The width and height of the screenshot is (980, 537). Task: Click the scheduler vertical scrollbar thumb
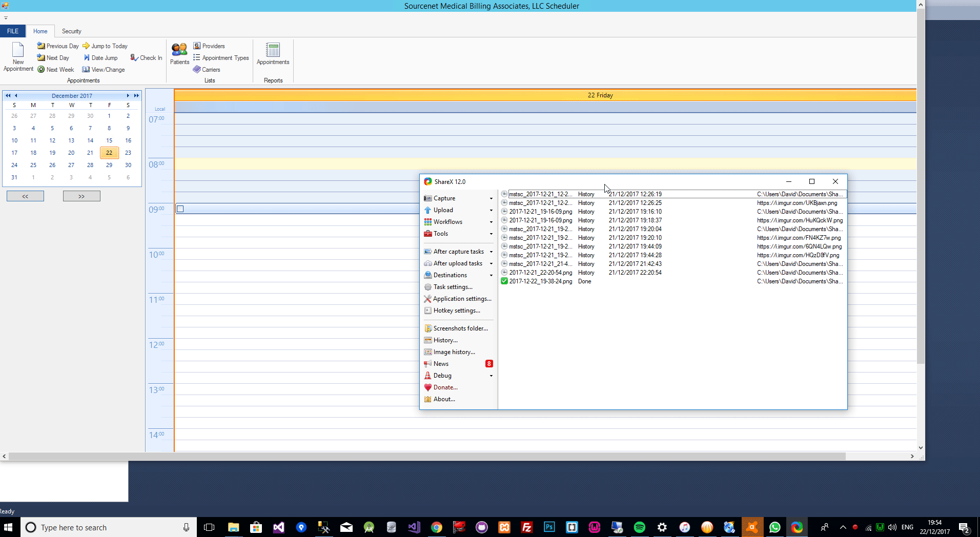(921, 187)
